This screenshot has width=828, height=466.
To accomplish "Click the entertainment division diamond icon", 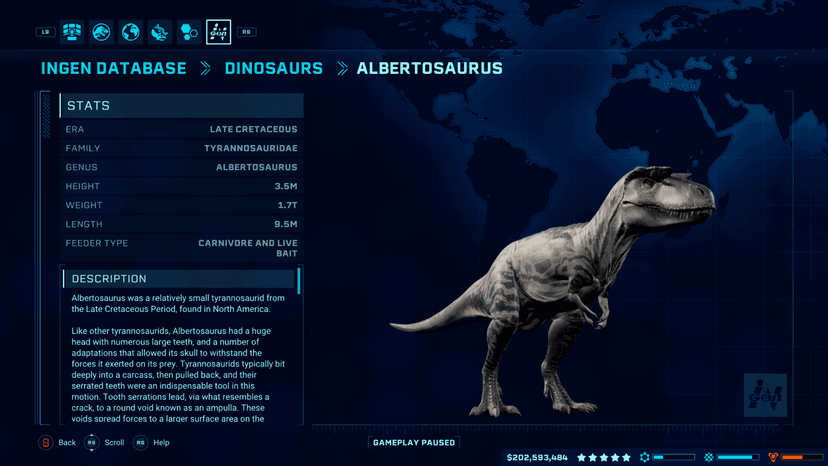I will coord(709,457).
